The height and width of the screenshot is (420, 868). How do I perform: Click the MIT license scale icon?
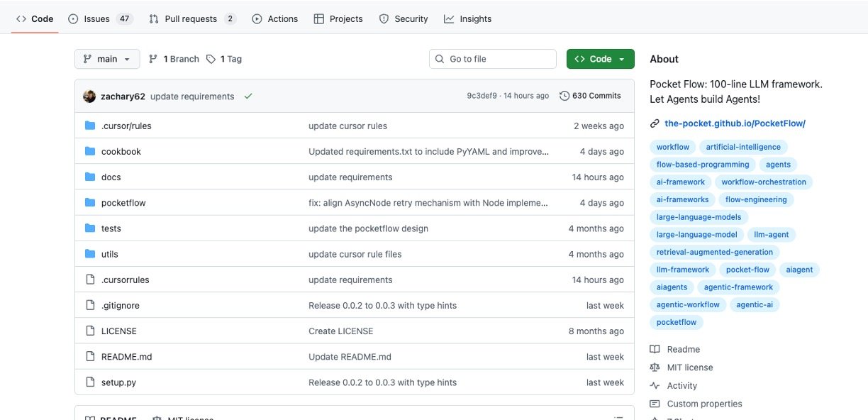[x=655, y=367]
